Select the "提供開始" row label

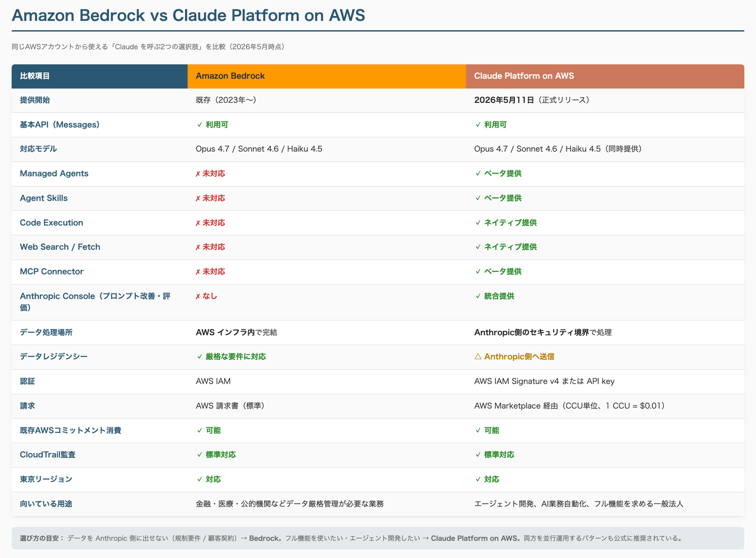click(x=35, y=100)
